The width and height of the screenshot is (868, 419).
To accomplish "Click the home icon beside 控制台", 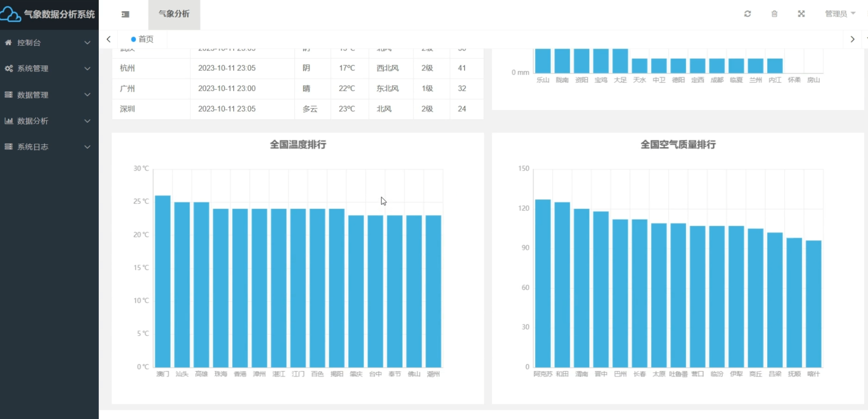I will pyautogui.click(x=8, y=42).
